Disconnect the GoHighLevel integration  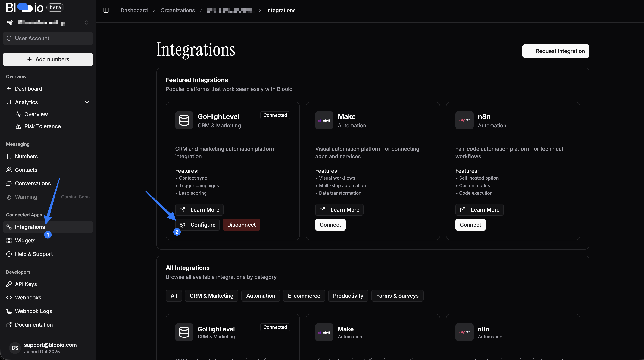[x=241, y=225]
